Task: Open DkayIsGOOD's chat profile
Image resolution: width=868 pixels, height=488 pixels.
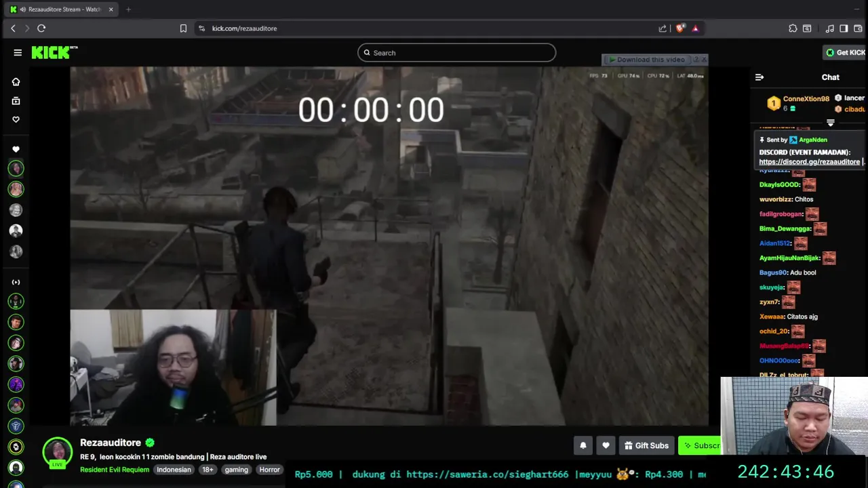Action: pos(779,184)
